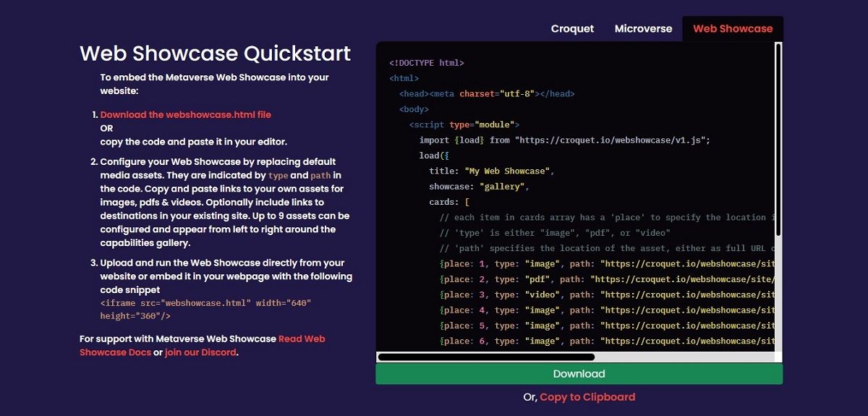Image resolution: width=868 pixels, height=416 pixels.
Task: Open Download the webshowcase.html file link
Action: (x=186, y=114)
